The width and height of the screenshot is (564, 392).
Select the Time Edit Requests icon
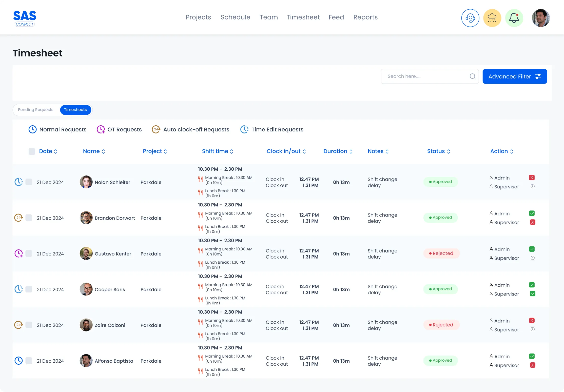tap(244, 129)
